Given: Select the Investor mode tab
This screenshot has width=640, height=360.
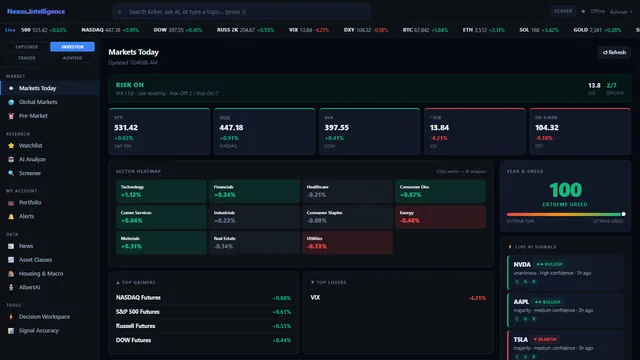Looking at the screenshot, I should [x=72, y=47].
